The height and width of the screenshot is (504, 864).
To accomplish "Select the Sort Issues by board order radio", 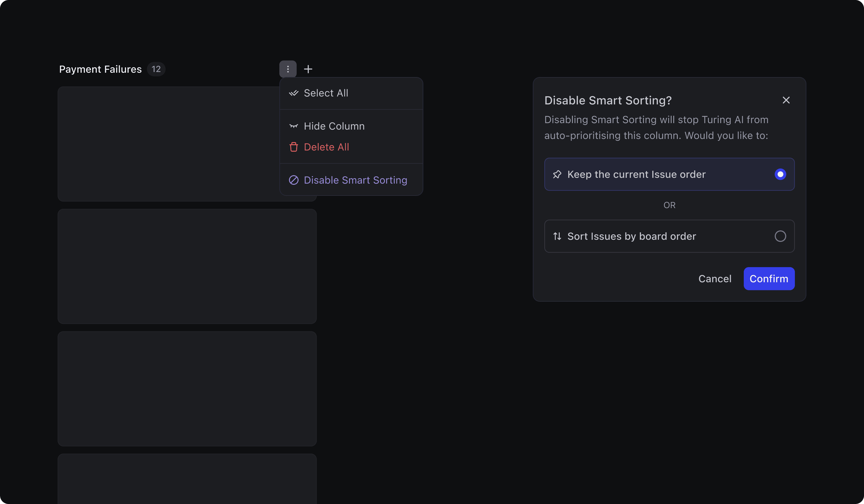I will pyautogui.click(x=780, y=236).
